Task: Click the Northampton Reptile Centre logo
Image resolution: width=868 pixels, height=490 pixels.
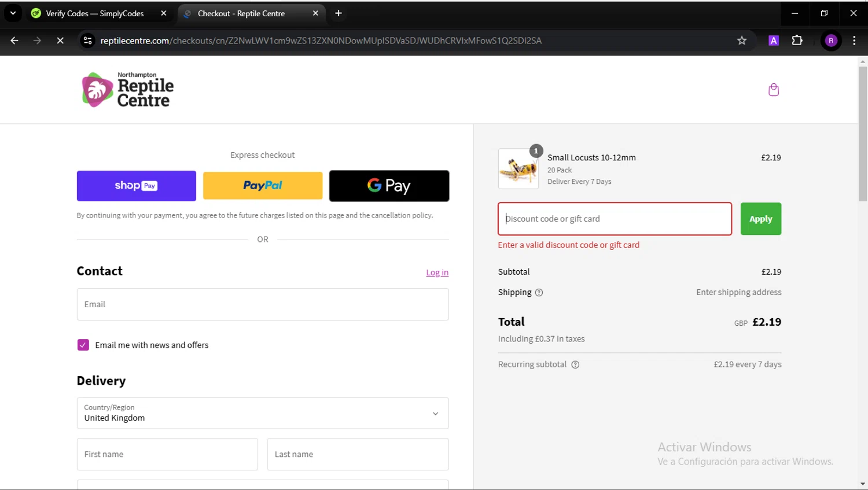Action: 128,90
